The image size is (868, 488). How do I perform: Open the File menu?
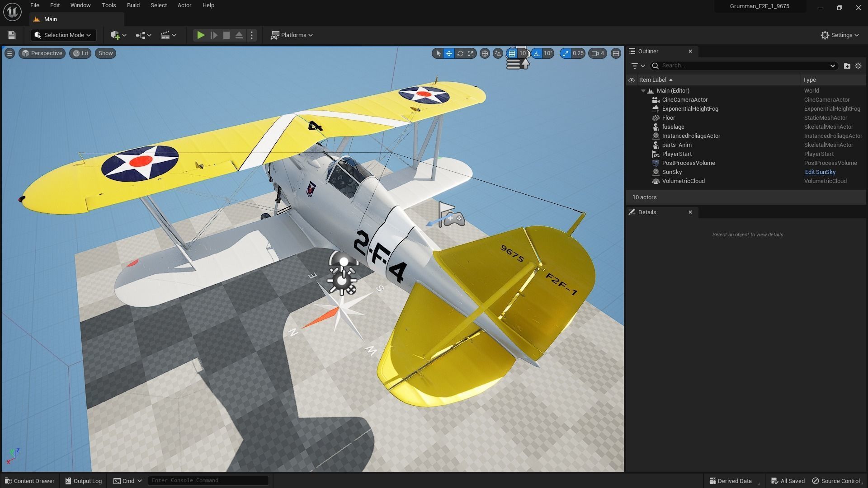pyautogui.click(x=35, y=5)
